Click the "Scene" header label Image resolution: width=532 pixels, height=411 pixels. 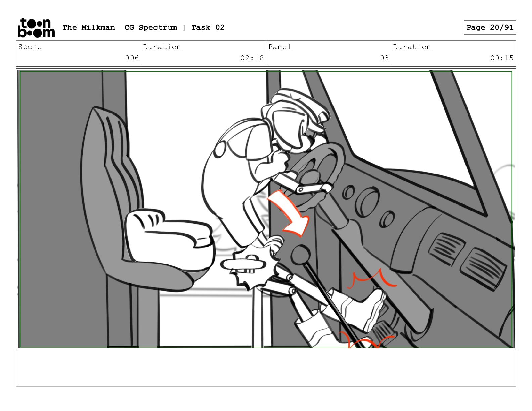coord(30,47)
